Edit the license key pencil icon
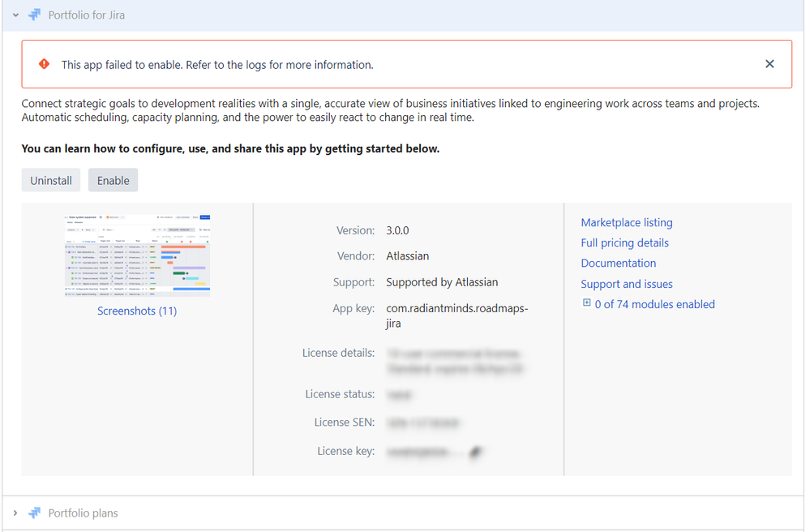The height and width of the screenshot is (532, 810). click(x=476, y=453)
